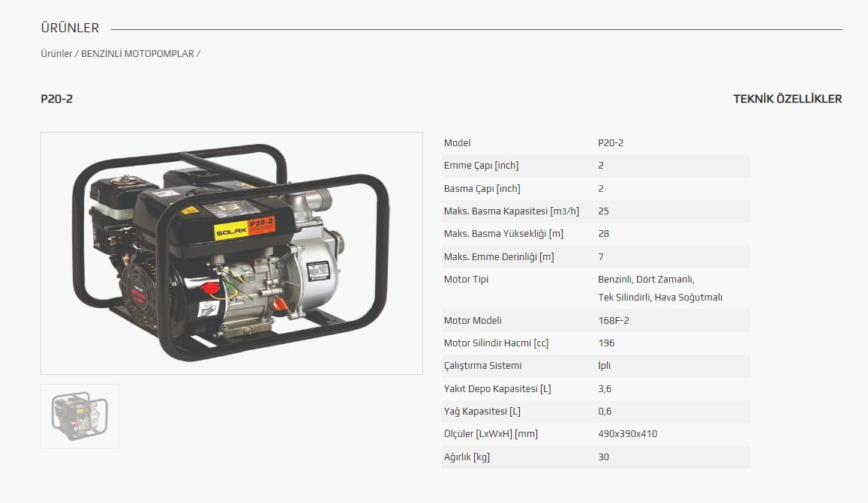
Task: Click the TEKNİK ÖZELLİKLER heading
Action: tap(787, 99)
